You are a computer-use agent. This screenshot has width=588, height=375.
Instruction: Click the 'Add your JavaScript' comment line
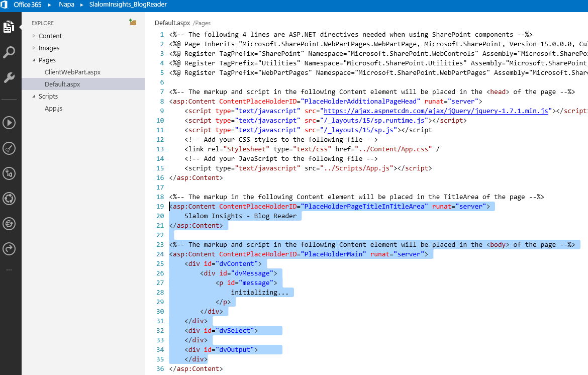pyautogui.click(x=281, y=159)
